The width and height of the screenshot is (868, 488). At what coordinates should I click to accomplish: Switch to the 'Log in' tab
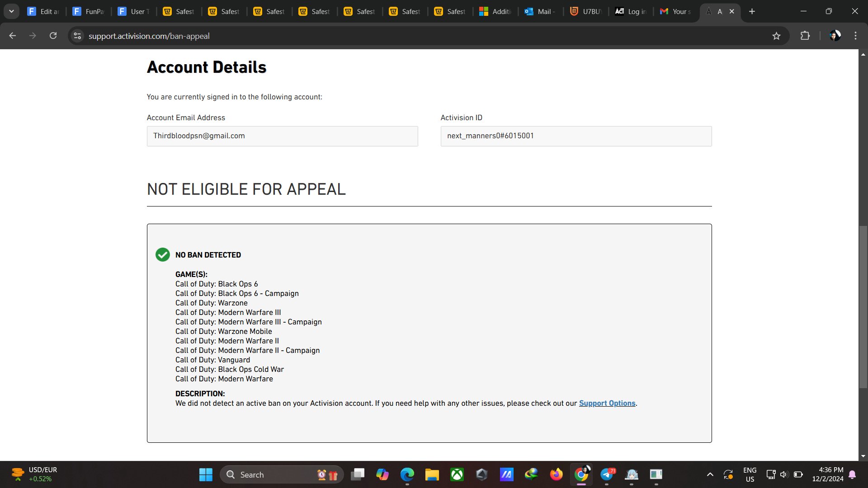(x=631, y=11)
